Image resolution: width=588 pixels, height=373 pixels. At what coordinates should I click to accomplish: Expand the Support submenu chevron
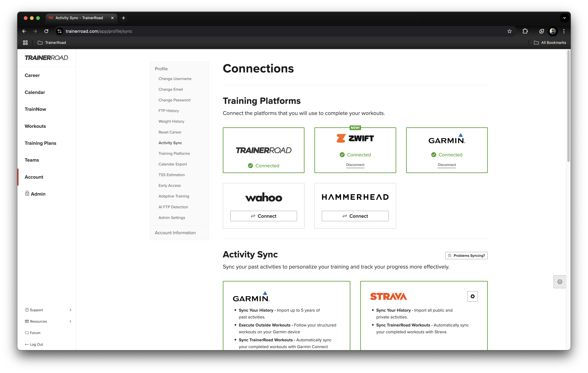[70, 310]
